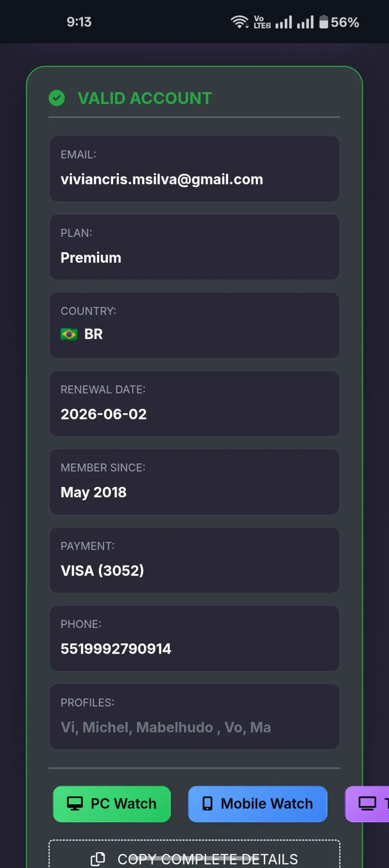Select the Member Since May 2018 card

[x=194, y=481]
